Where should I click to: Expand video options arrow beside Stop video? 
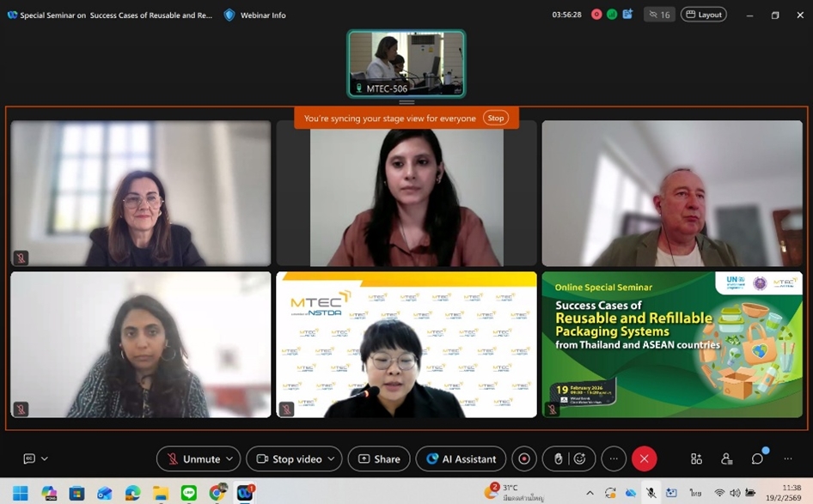pos(332,459)
